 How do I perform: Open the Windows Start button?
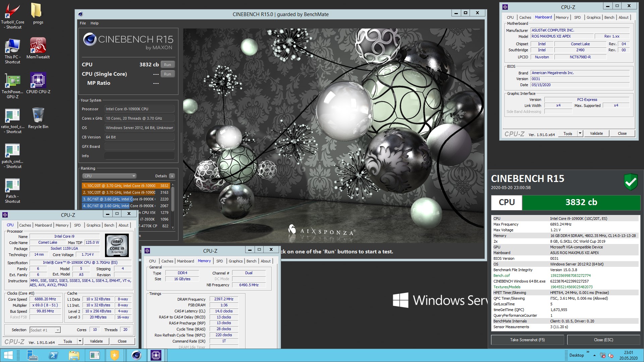(x=8, y=355)
